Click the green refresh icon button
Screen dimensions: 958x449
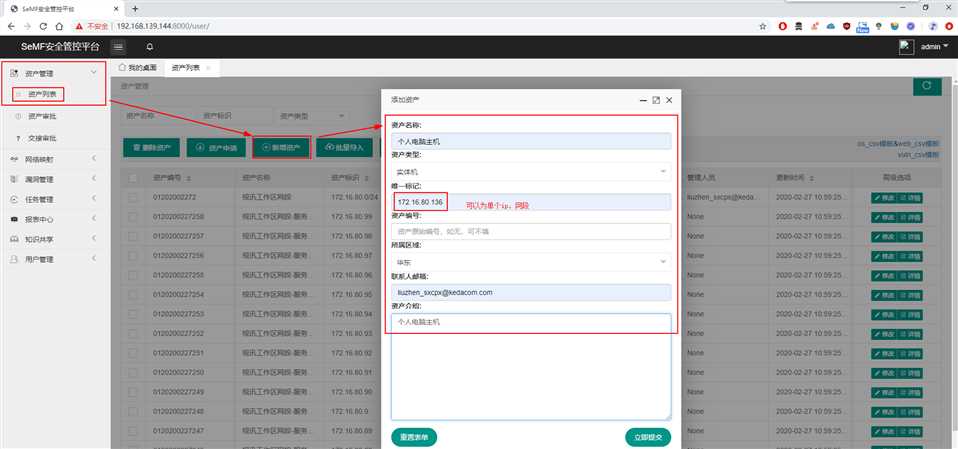point(926,87)
